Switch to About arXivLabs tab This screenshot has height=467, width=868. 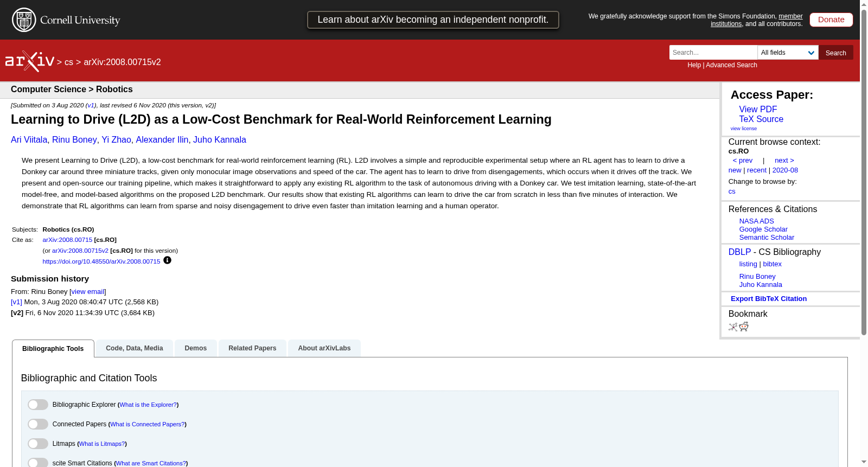pos(324,348)
